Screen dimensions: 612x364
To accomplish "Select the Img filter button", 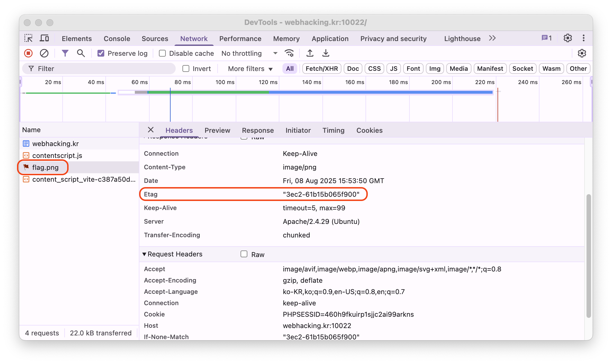I will (x=435, y=68).
